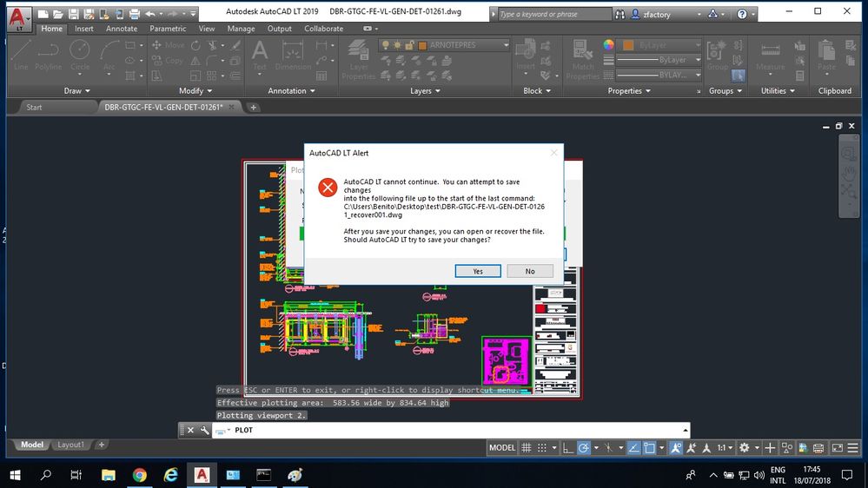Toggle Ortho mode in status bar

point(568,447)
